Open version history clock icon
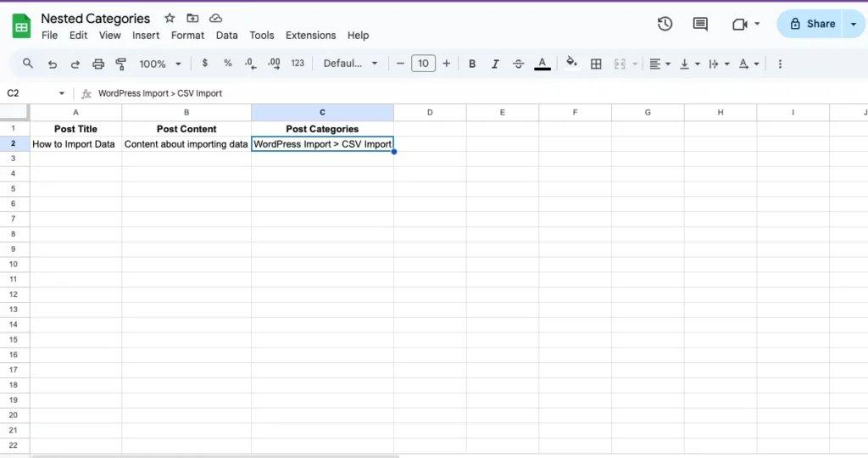The image size is (868, 458). [x=665, y=24]
